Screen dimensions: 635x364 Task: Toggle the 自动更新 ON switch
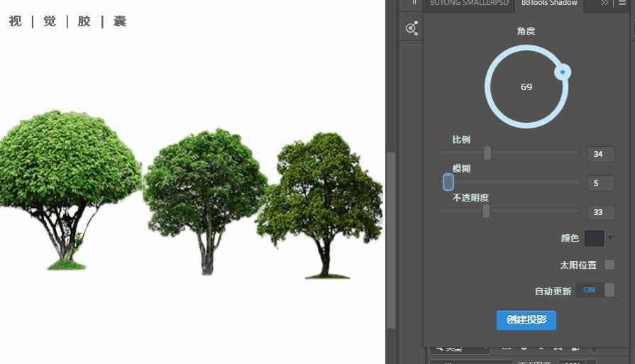(x=596, y=290)
